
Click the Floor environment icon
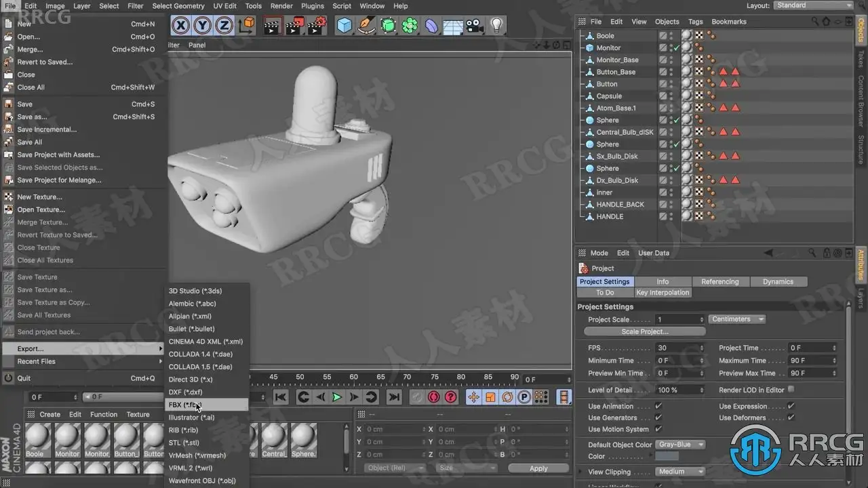[453, 26]
